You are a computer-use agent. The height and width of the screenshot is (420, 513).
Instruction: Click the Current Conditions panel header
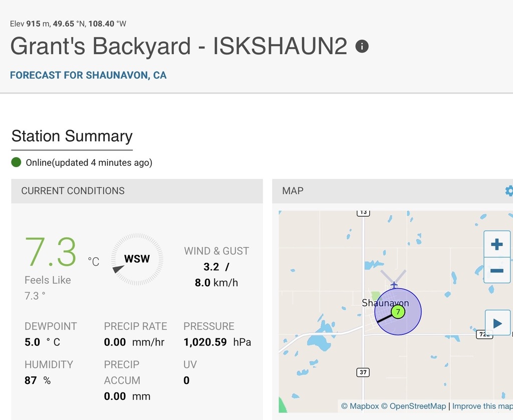[x=137, y=191]
